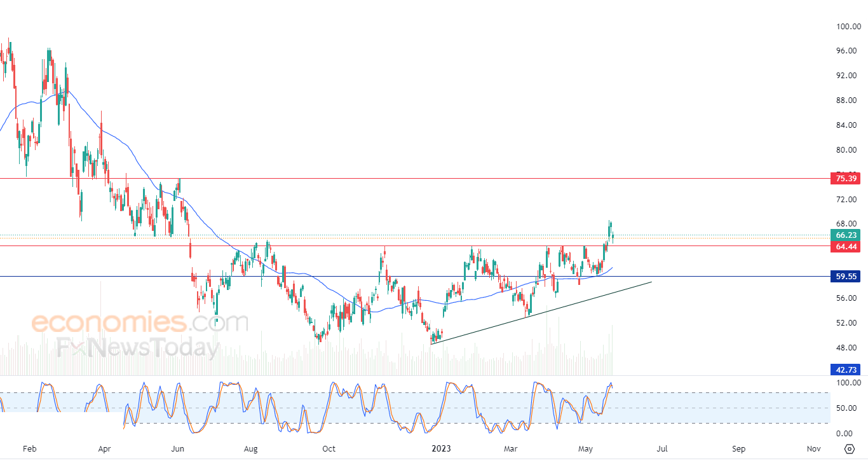Click the Aug time axis label

(x=252, y=449)
